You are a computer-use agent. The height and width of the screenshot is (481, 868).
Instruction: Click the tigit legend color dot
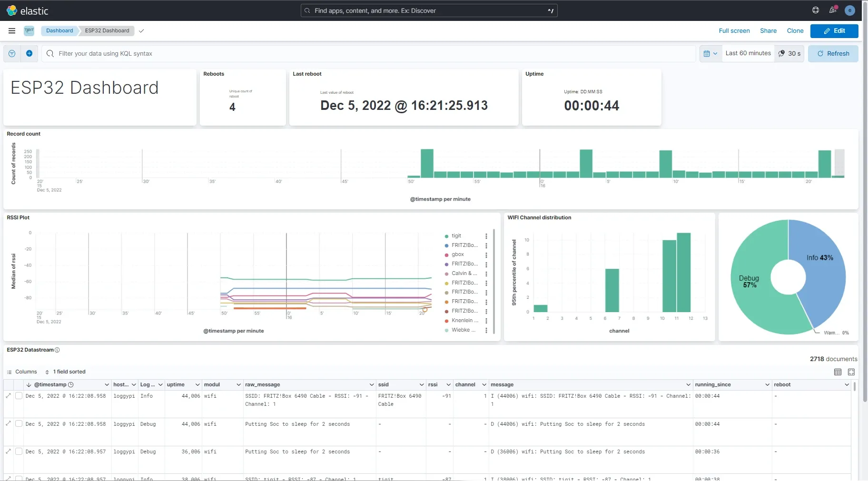pos(446,236)
